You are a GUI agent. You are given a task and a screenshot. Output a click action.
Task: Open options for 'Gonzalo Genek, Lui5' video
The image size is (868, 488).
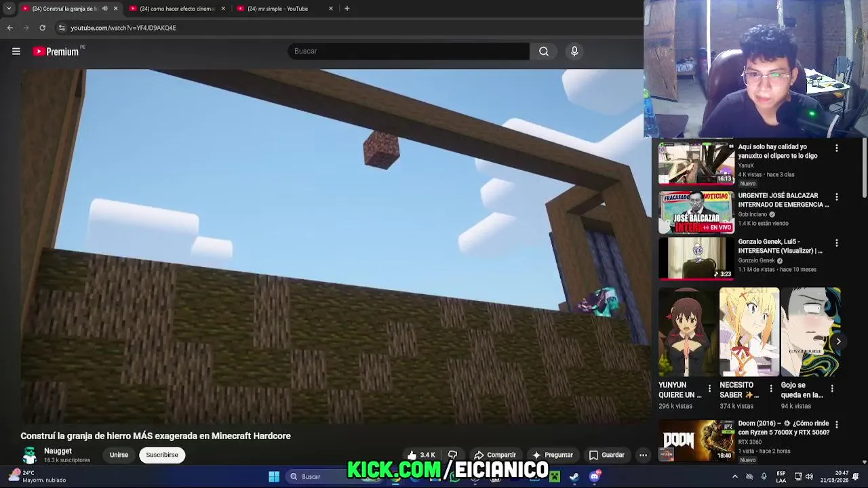[836, 243]
